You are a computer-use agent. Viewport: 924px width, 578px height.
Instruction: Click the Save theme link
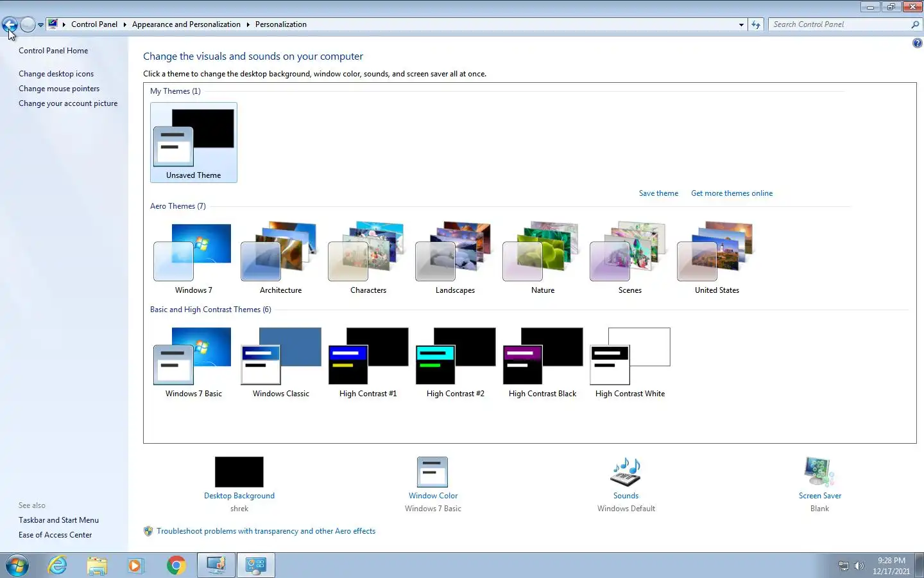tap(658, 193)
